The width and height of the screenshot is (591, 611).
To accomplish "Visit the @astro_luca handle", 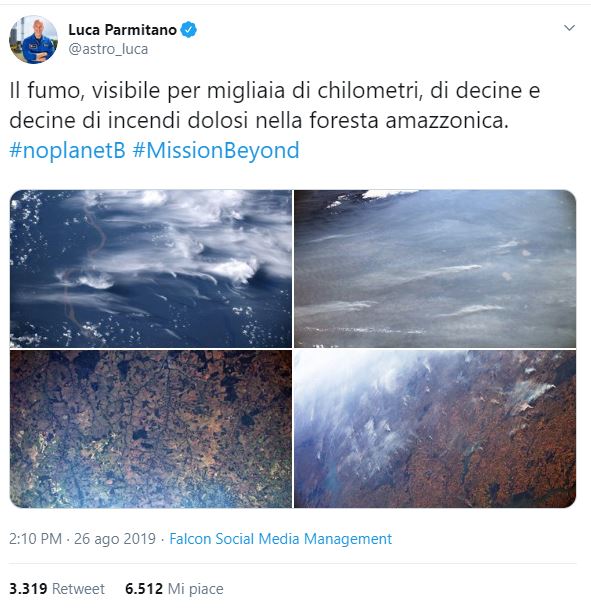I will [108, 49].
